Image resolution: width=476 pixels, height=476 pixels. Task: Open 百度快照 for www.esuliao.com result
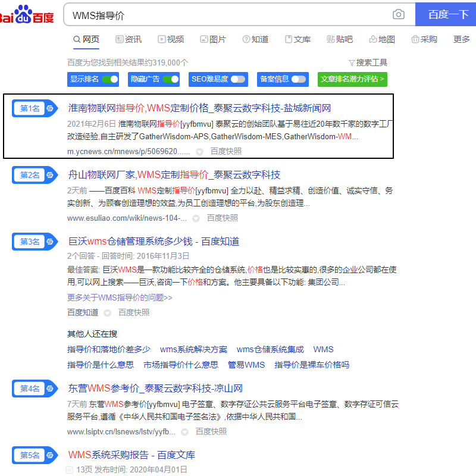coord(223,218)
